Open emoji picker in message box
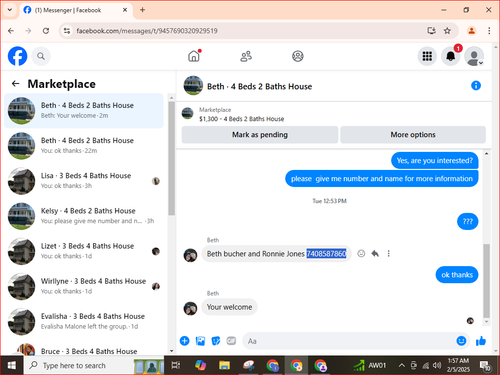The width and height of the screenshot is (500, 375). [461, 341]
